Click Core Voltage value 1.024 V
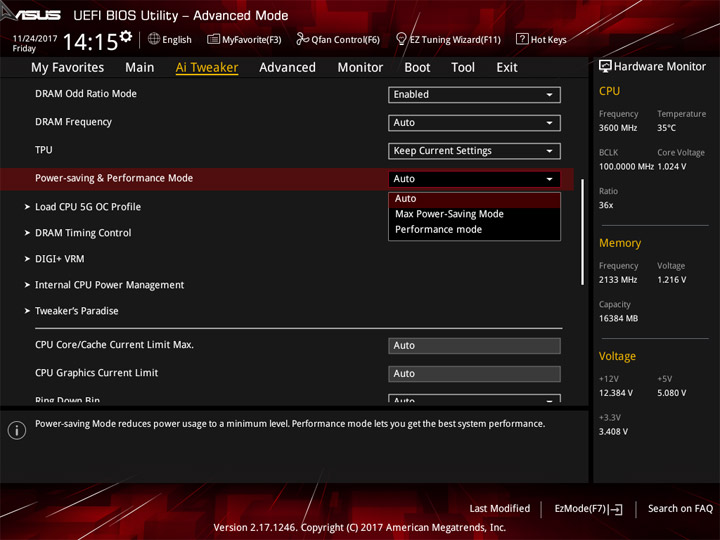This screenshot has height=540, width=720. tap(672, 167)
